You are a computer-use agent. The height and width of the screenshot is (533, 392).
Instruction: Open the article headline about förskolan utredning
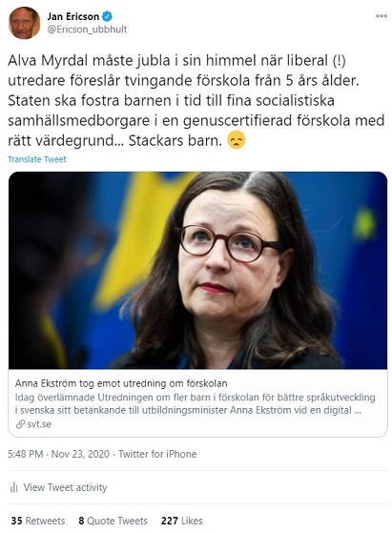(121, 383)
